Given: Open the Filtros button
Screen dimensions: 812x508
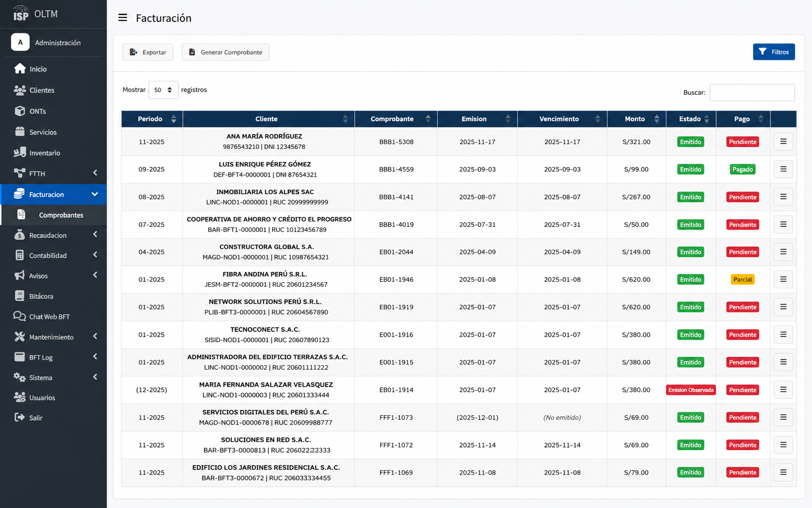Looking at the screenshot, I should pos(774,52).
